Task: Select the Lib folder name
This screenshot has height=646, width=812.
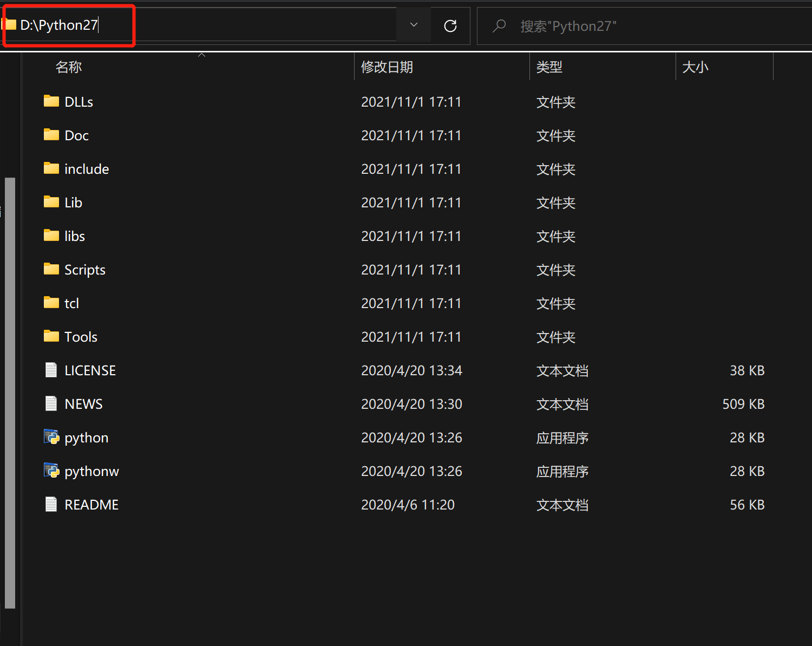Action: click(x=74, y=203)
